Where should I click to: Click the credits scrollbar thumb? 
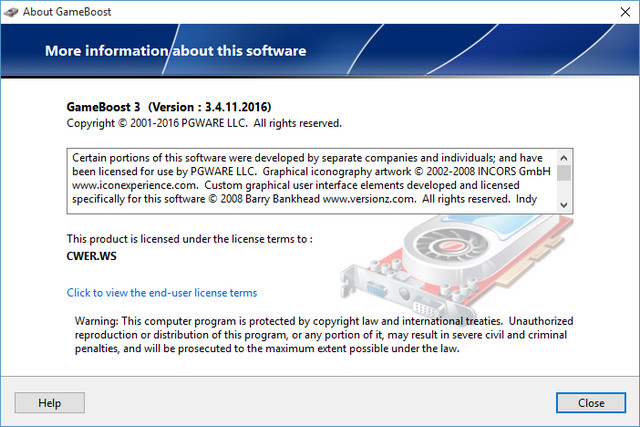[564, 172]
